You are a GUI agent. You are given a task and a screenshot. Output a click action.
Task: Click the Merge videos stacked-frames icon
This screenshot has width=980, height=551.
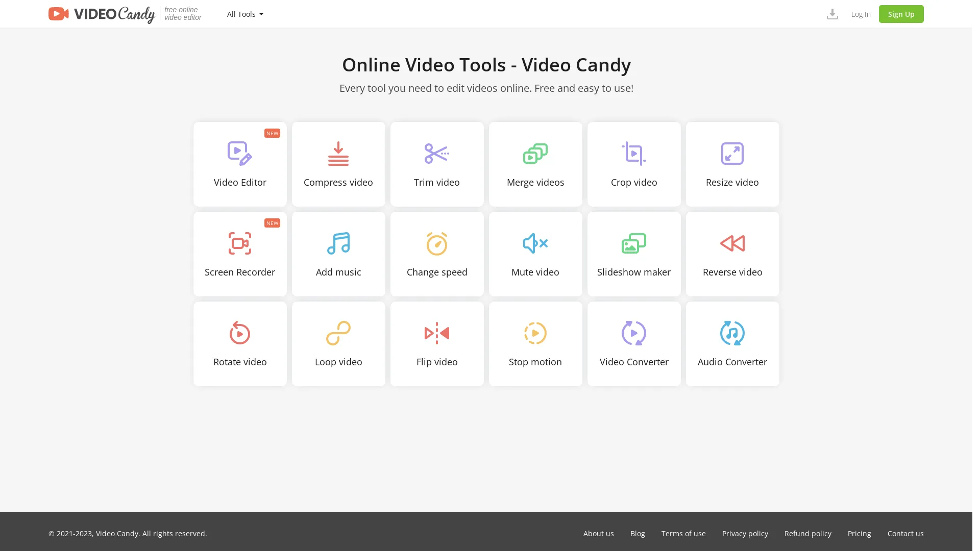coord(535,154)
